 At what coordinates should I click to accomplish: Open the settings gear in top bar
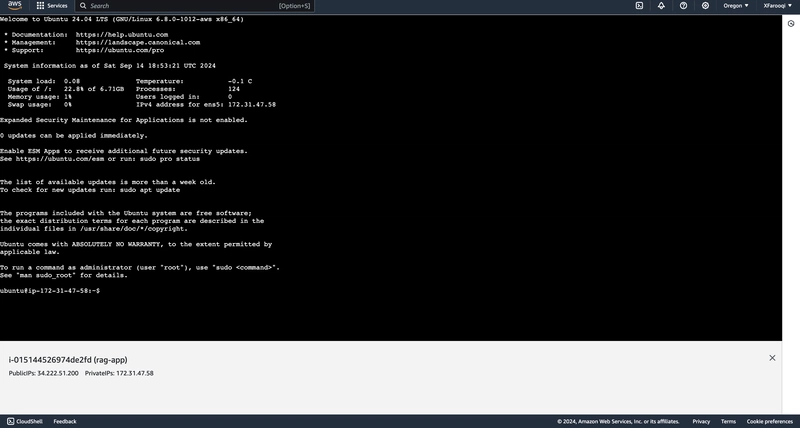pyautogui.click(x=705, y=6)
